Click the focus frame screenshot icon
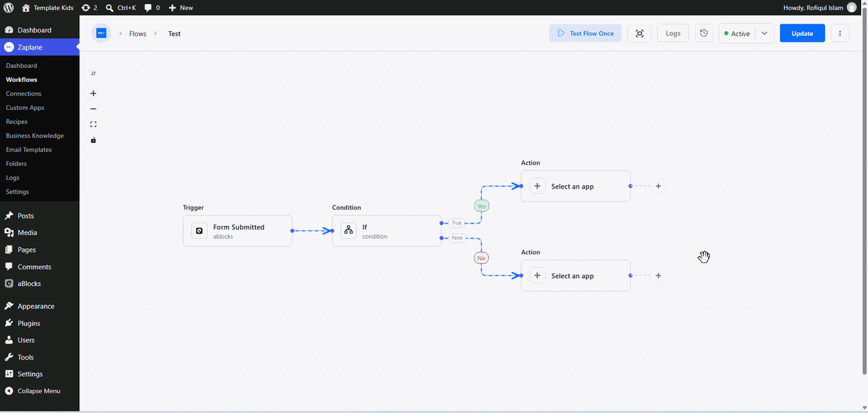This screenshot has width=868, height=413. pyautogui.click(x=639, y=33)
